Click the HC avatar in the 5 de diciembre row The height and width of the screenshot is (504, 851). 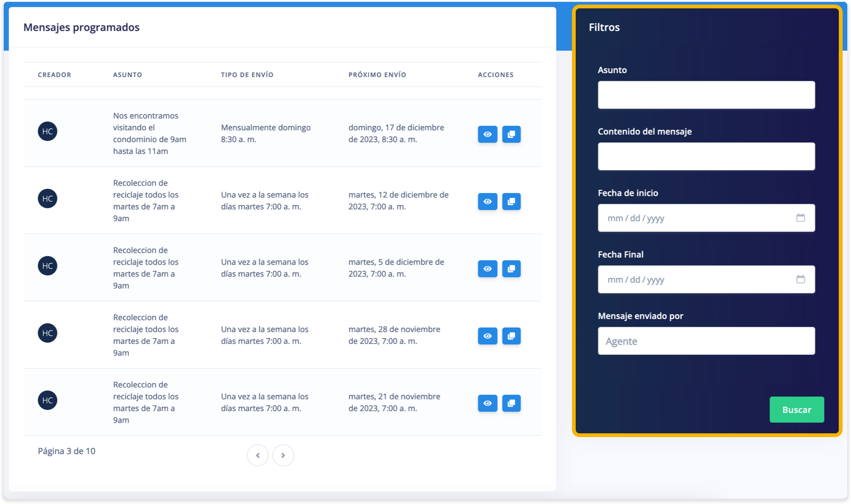(x=47, y=266)
